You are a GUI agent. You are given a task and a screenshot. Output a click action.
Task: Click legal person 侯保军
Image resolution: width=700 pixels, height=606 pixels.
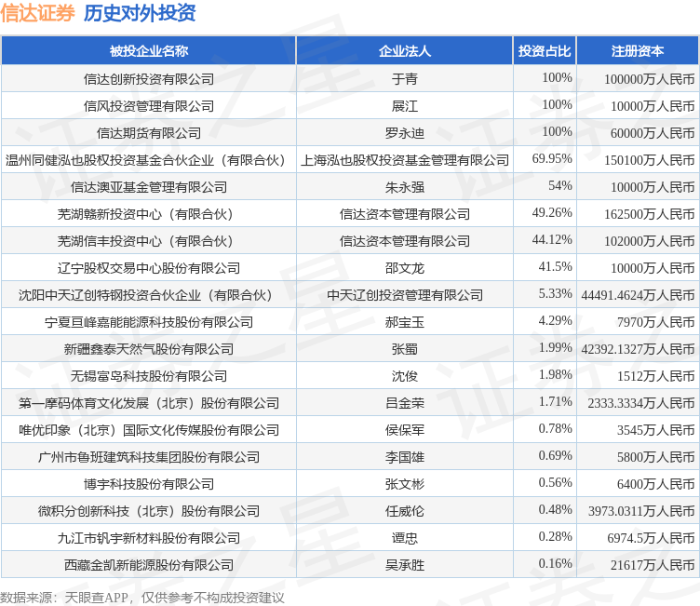pos(405,430)
